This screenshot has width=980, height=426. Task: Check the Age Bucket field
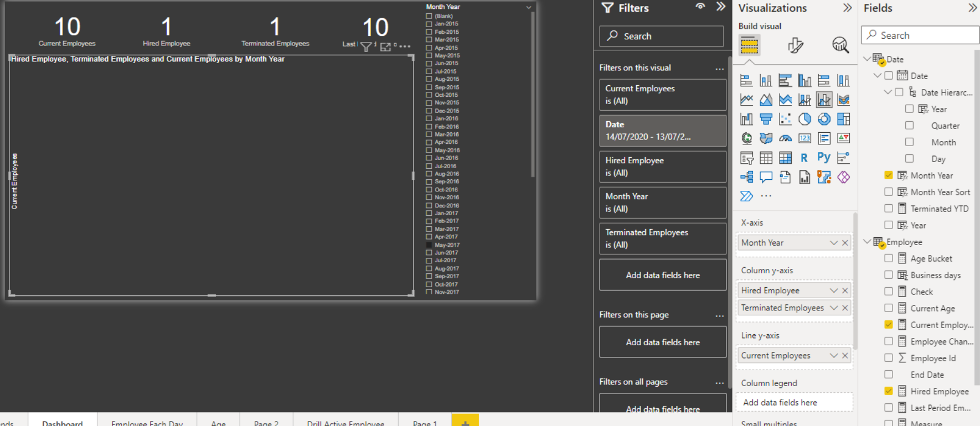point(889,258)
